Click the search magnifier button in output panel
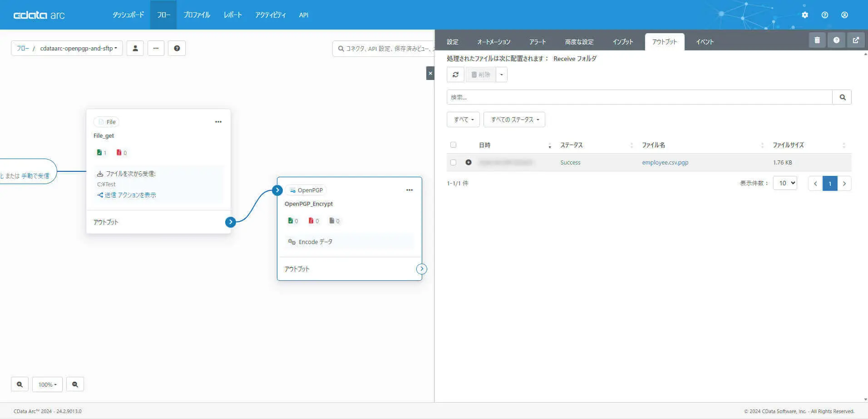Viewport: 868px width, 419px height. (843, 97)
